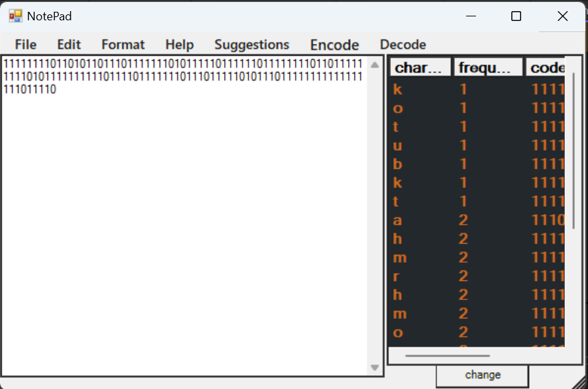Open the Format menu

click(x=123, y=45)
